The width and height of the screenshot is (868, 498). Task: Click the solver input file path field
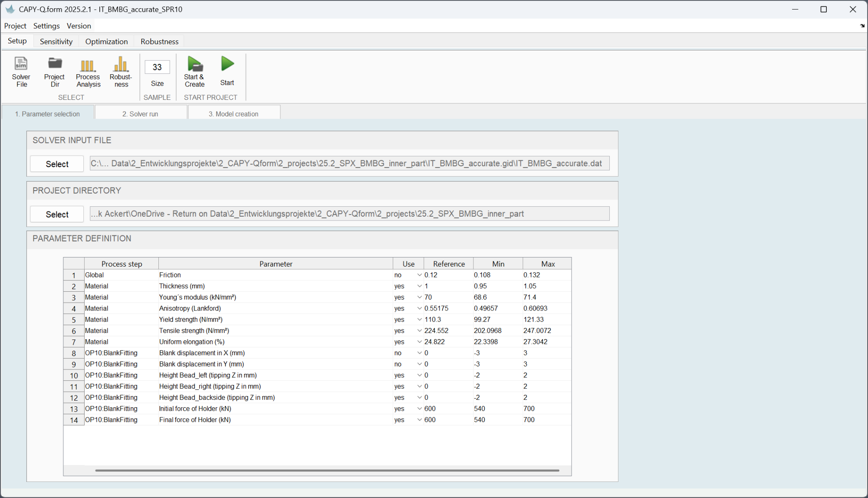349,164
